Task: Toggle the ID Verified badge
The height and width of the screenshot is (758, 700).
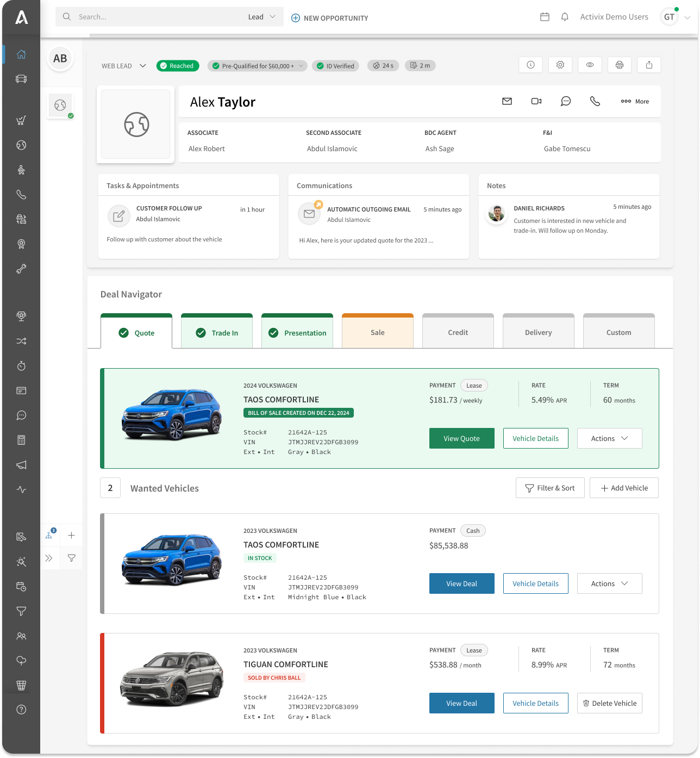Action: click(335, 66)
